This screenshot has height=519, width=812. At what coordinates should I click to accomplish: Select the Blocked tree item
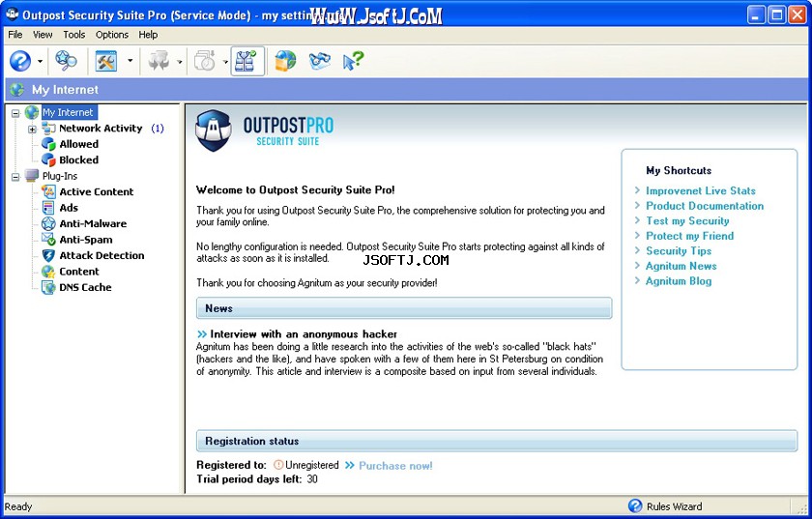click(78, 160)
